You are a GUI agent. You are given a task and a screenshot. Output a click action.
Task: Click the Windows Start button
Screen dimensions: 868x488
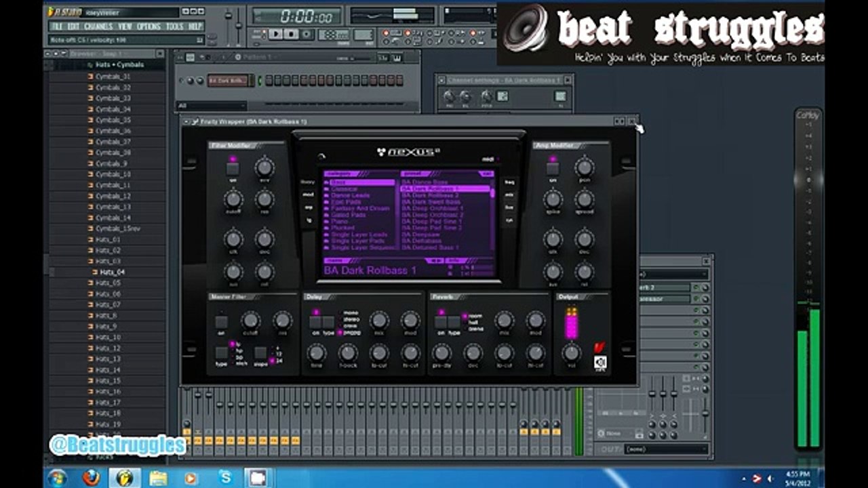pos(58,478)
